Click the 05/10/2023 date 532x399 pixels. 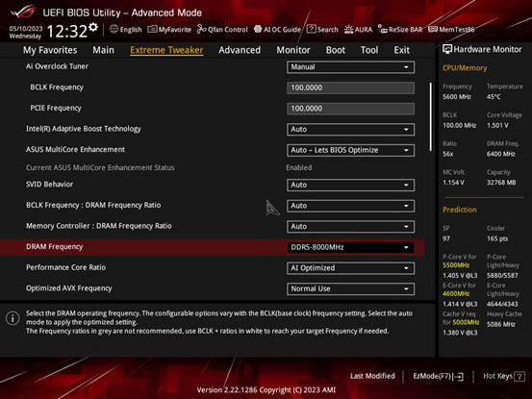tap(26, 29)
